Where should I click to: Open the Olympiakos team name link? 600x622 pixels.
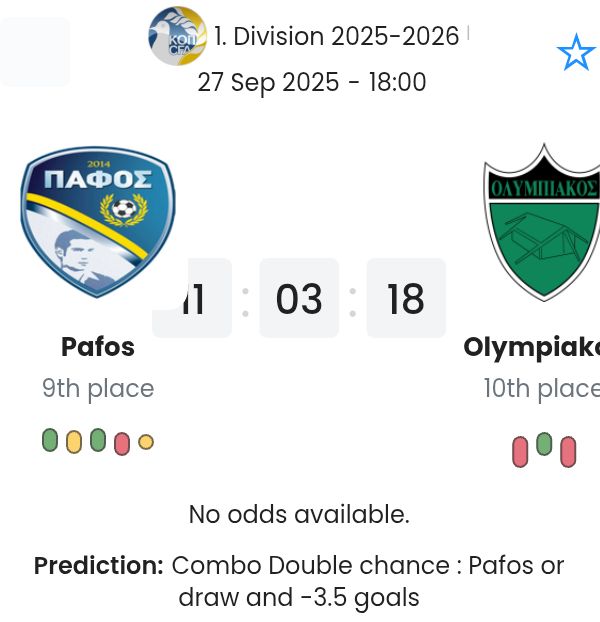[x=532, y=347]
